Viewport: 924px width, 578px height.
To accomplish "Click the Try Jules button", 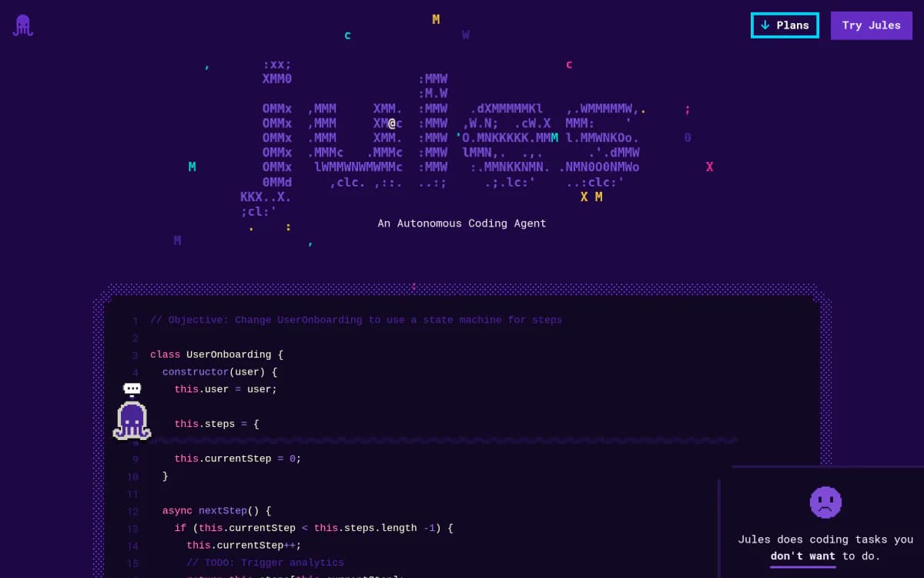I will click(x=871, y=25).
